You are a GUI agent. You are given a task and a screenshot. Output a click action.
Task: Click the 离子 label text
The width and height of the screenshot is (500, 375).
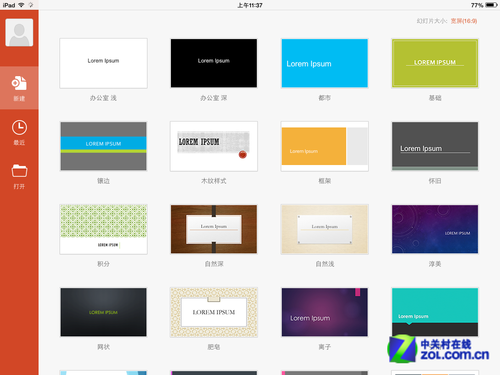(x=324, y=347)
